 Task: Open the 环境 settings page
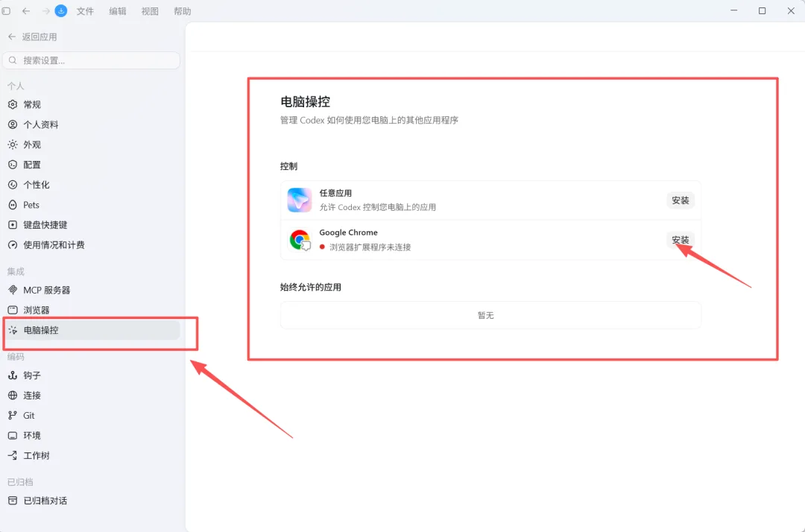92,436
